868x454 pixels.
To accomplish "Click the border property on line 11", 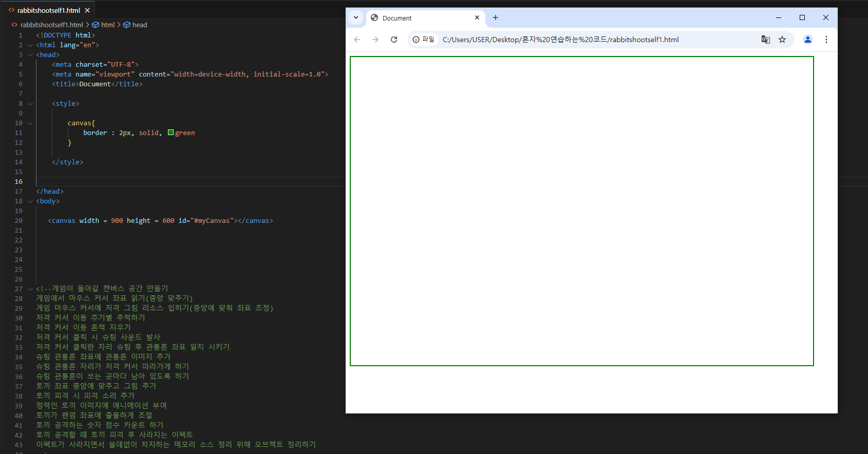I will [96, 133].
